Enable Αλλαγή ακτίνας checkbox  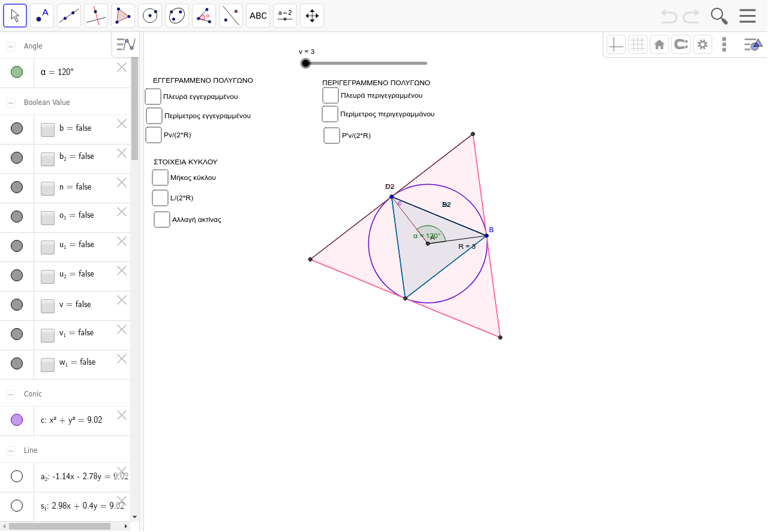pos(162,220)
